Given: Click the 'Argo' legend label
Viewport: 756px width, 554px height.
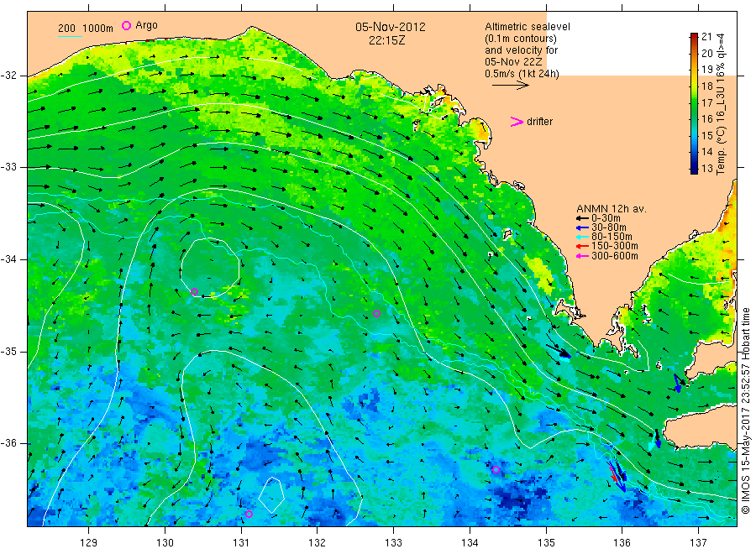Looking at the screenshot, I should click(146, 25).
